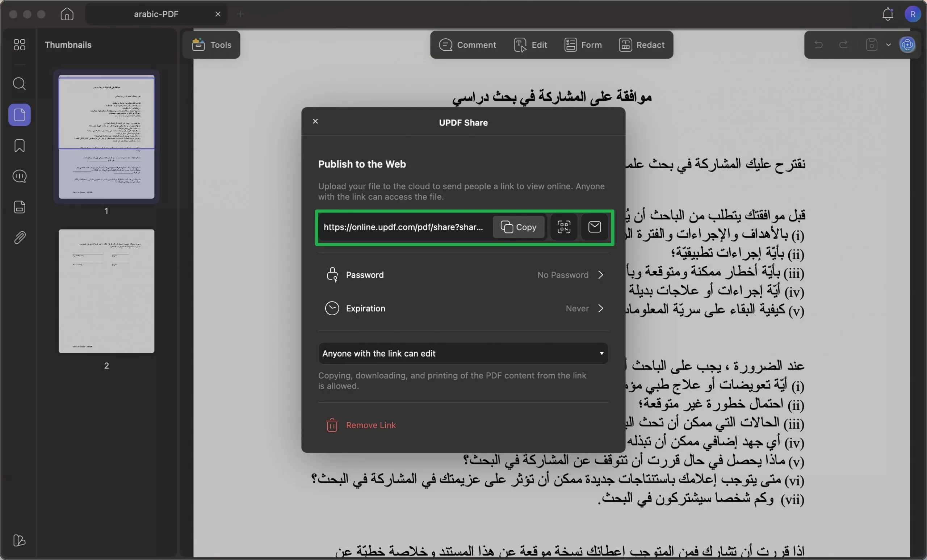This screenshot has height=560, width=927.
Task: Open the Tools menu
Action: tap(211, 45)
